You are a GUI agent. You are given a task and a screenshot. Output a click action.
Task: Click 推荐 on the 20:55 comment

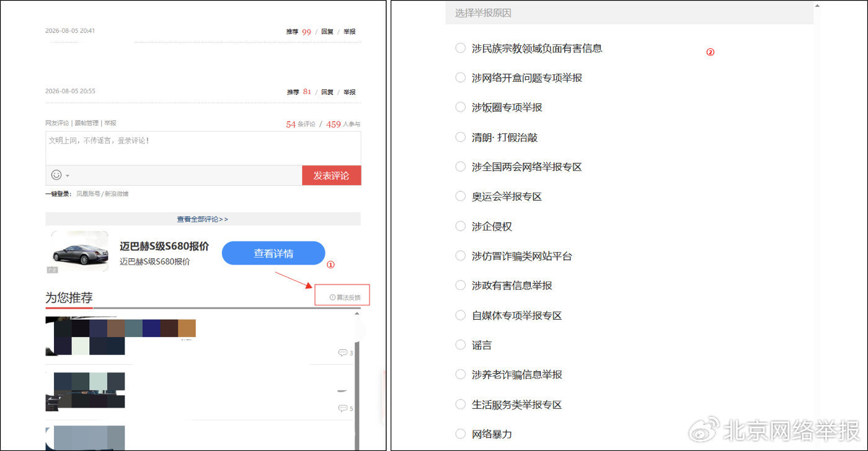(x=293, y=92)
